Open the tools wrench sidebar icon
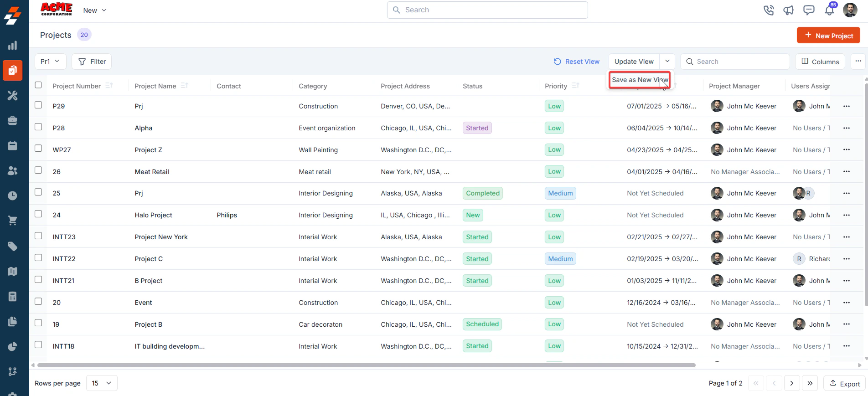868x396 pixels. coord(13,95)
